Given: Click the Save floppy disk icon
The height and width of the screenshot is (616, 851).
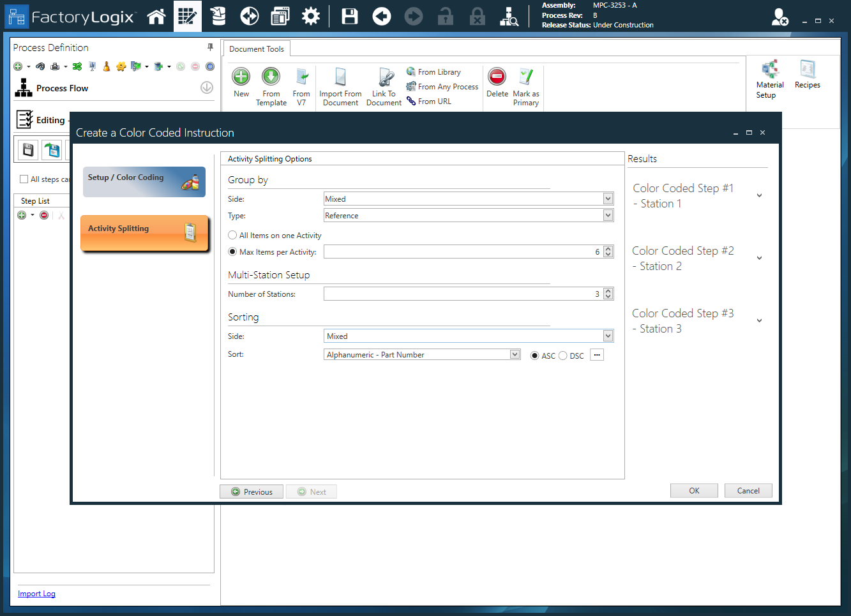Looking at the screenshot, I should [x=350, y=17].
